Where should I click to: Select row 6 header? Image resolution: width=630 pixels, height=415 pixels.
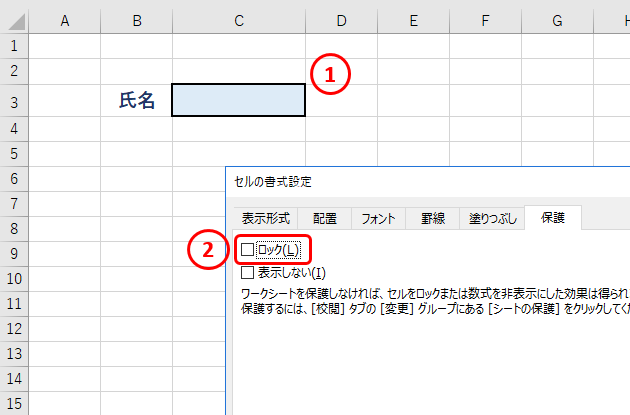pyautogui.click(x=14, y=179)
